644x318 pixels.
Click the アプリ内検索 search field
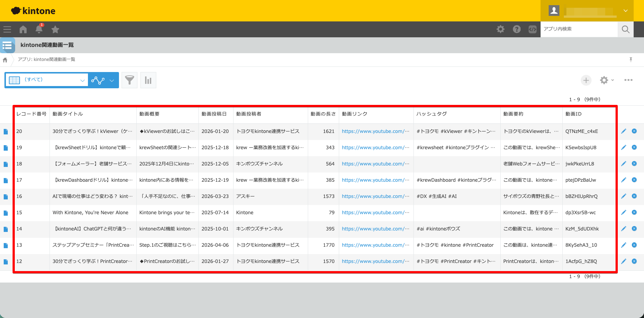(579, 29)
